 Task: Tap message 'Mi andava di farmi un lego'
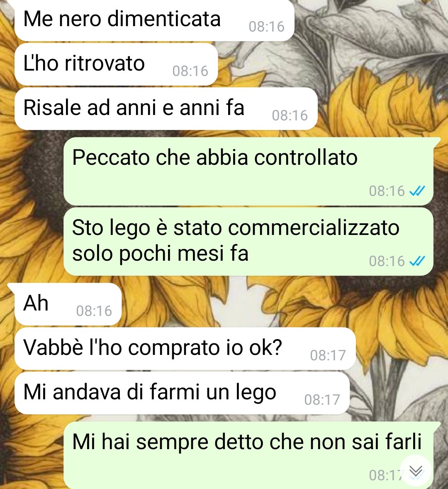point(182,393)
